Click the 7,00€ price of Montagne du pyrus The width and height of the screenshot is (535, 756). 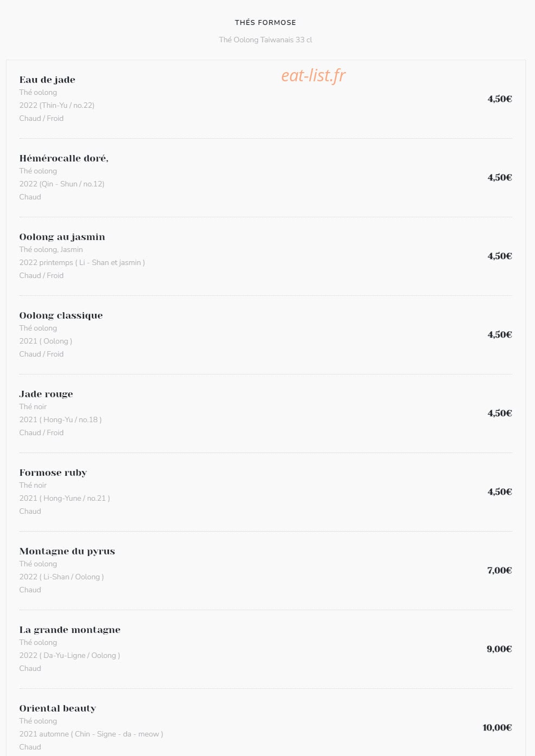coord(499,570)
